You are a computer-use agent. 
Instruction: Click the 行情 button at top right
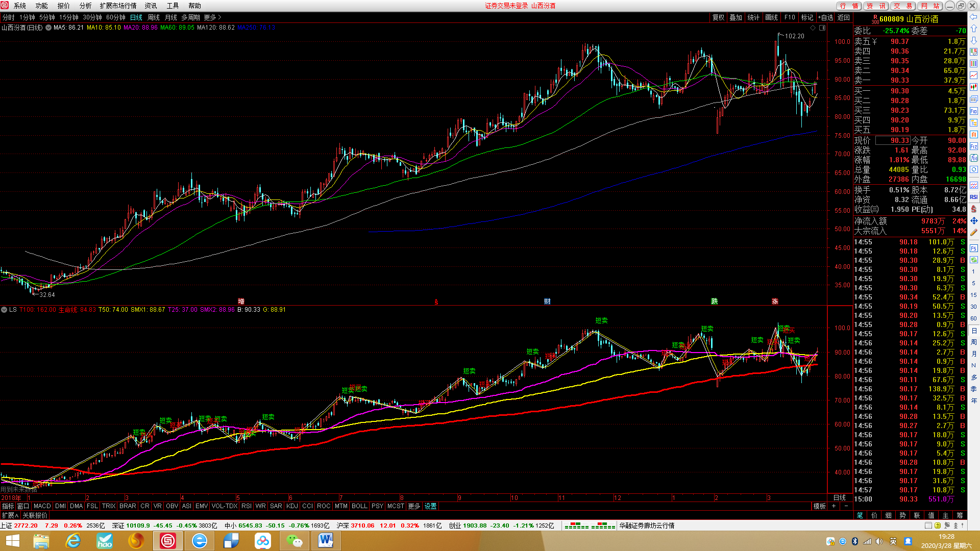click(x=849, y=6)
